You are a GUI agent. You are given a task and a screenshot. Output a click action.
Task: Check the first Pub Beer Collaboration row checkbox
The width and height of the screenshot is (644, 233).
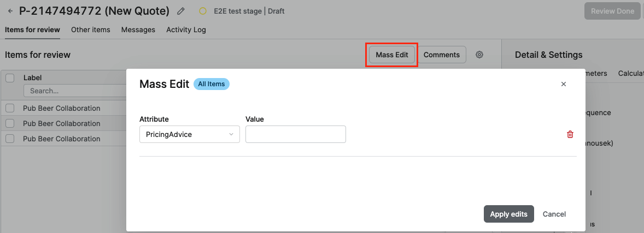coord(10,108)
